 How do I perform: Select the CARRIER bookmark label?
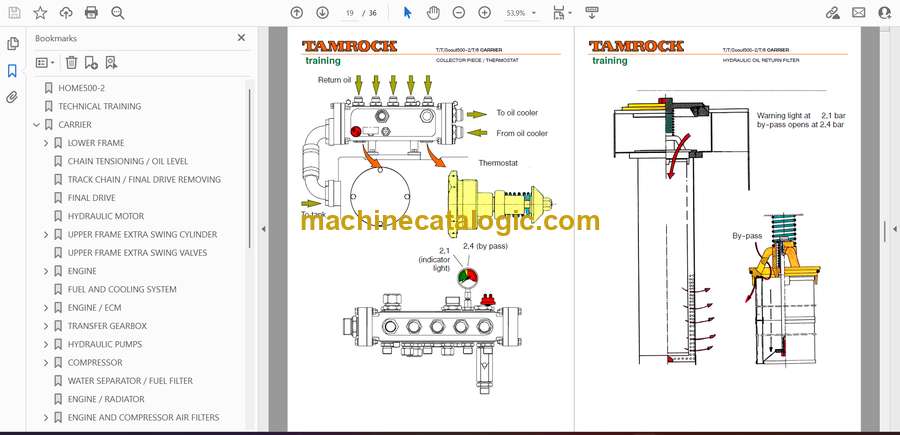pyautogui.click(x=75, y=125)
